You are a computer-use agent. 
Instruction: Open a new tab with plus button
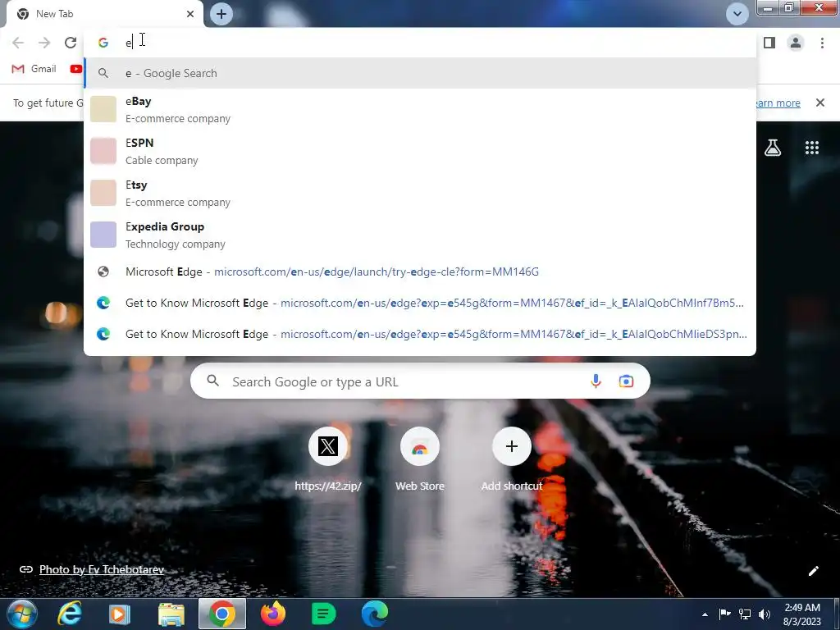pyautogui.click(x=221, y=14)
